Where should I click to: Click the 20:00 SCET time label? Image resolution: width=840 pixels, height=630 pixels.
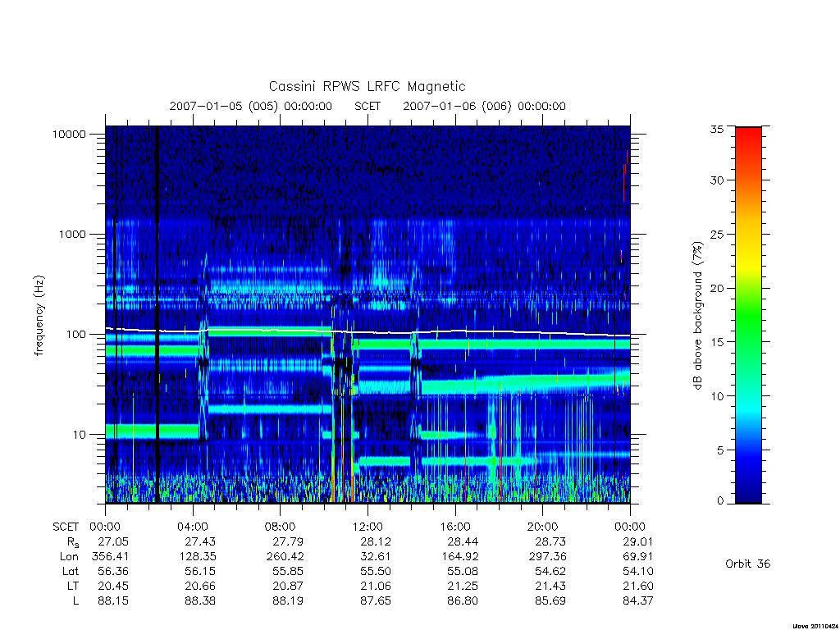tap(542, 527)
